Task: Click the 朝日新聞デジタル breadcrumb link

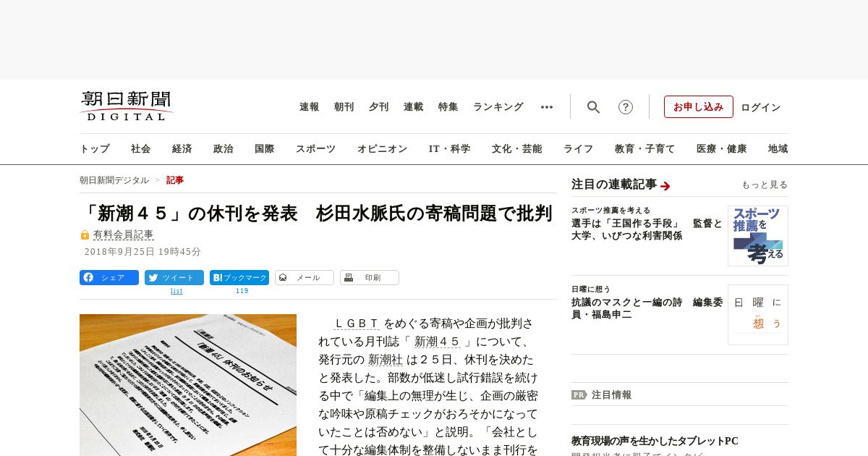Action: click(x=114, y=180)
